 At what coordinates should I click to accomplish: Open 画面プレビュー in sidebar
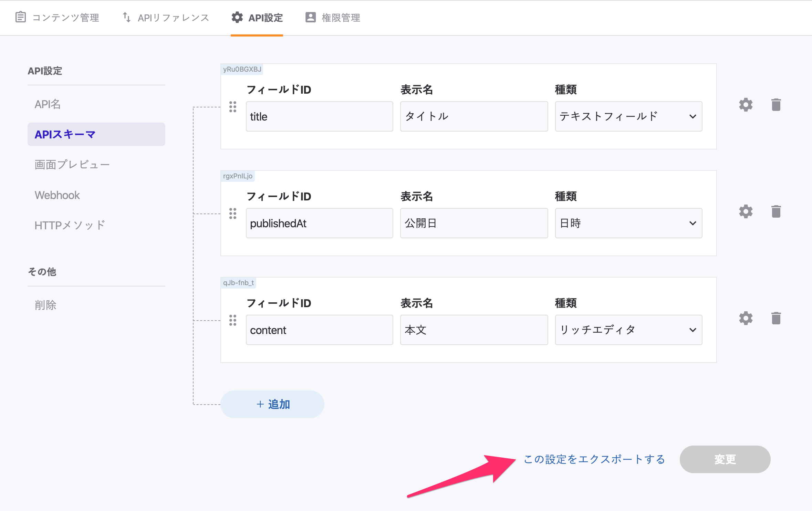pyautogui.click(x=72, y=165)
